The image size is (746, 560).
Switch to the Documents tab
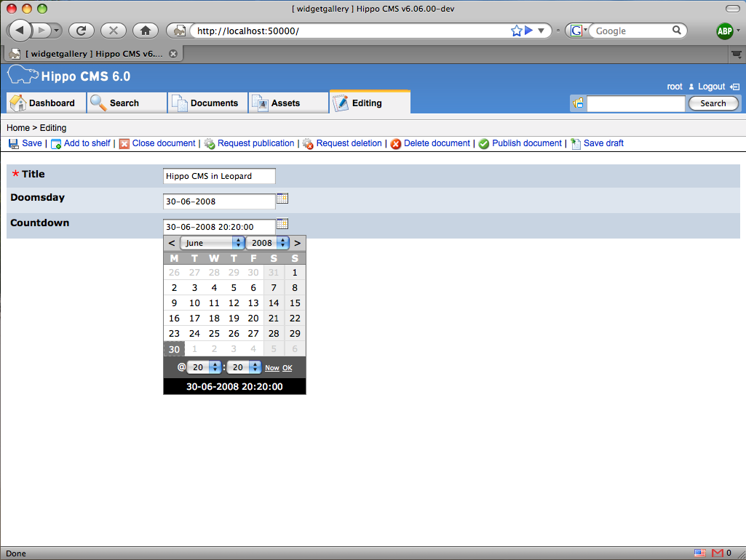pyautogui.click(x=207, y=103)
